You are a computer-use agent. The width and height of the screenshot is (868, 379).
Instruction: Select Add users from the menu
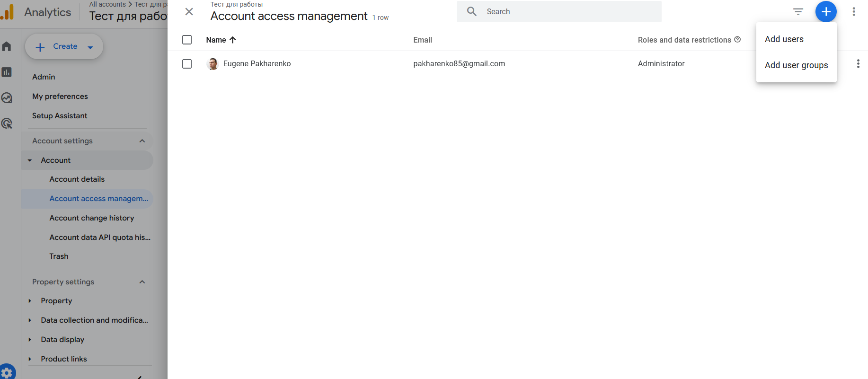(784, 39)
